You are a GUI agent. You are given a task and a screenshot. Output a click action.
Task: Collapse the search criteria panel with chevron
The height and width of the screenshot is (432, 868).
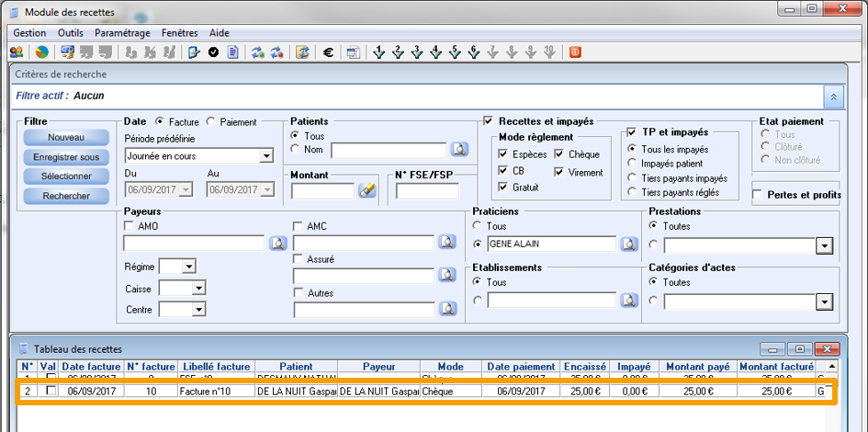tap(832, 96)
